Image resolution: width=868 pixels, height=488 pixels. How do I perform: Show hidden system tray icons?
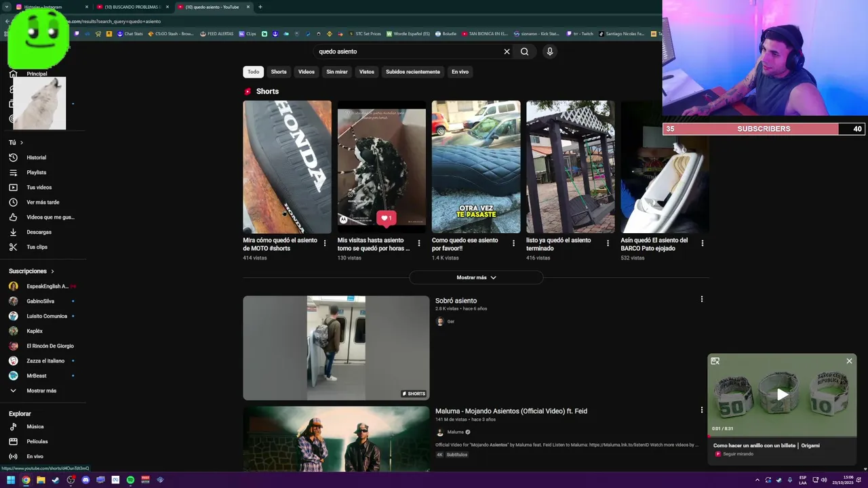(x=757, y=480)
